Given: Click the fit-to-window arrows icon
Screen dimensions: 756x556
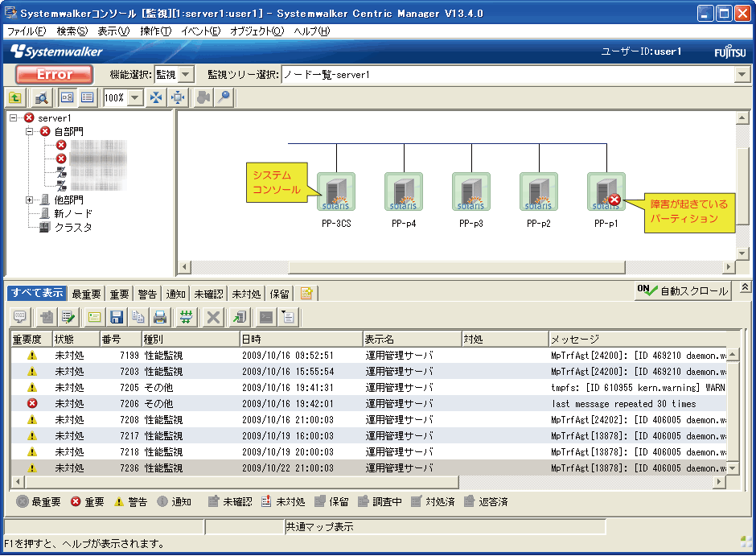Looking at the screenshot, I should [157, 97].
